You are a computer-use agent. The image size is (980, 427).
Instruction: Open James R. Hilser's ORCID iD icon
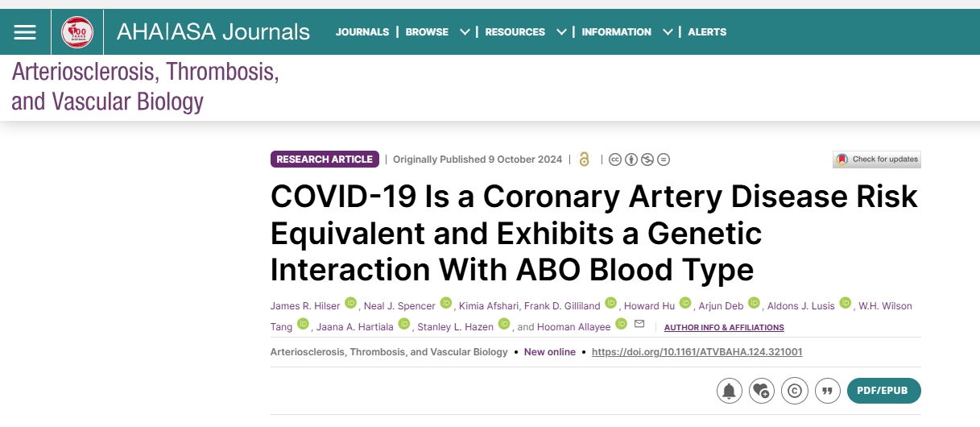click(x=350, y=303)
